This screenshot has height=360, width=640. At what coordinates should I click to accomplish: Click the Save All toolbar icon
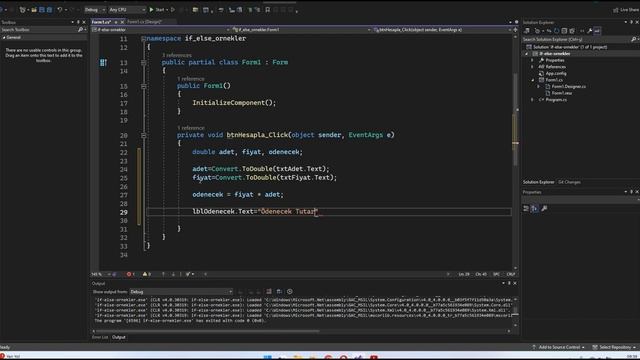[x=49, y=9]
